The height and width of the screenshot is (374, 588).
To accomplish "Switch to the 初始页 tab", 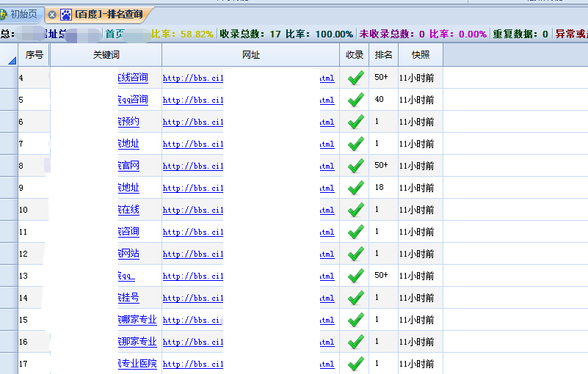I will tap(23, 14).
